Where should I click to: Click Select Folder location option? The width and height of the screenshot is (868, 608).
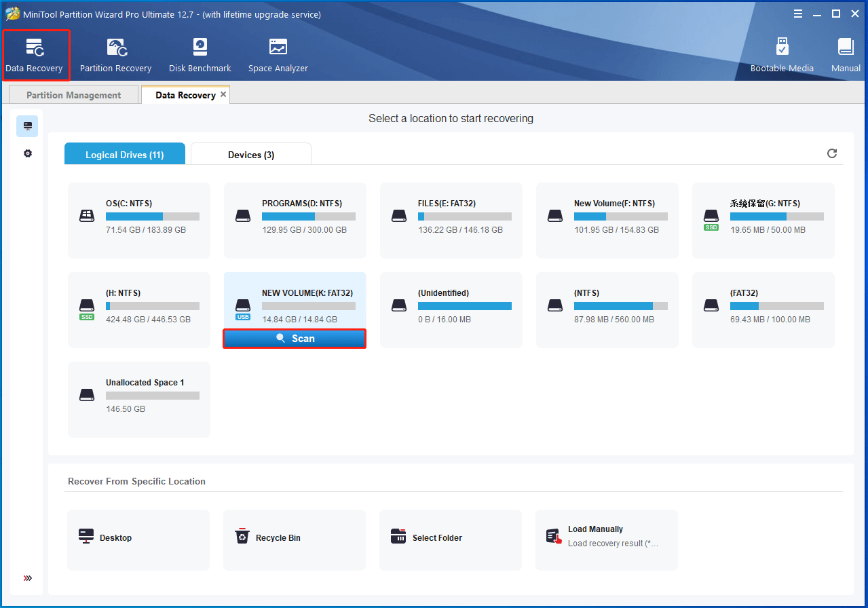point(450,538)
